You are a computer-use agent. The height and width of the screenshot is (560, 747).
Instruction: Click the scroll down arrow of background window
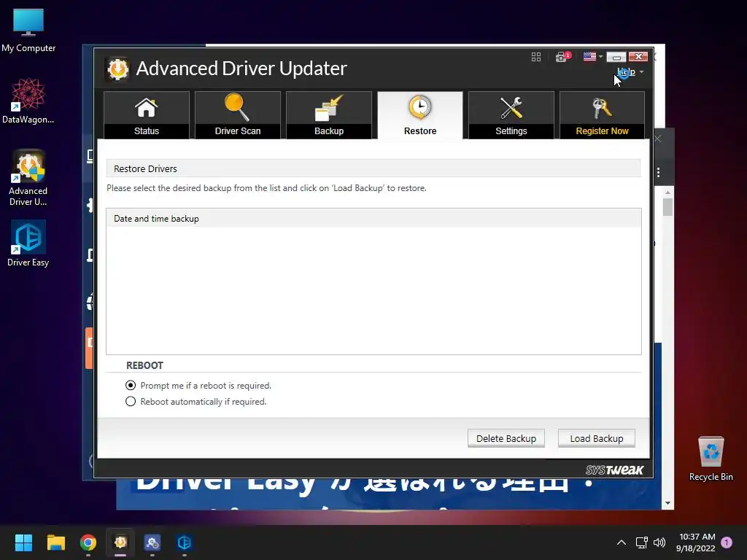coord(668,503)
